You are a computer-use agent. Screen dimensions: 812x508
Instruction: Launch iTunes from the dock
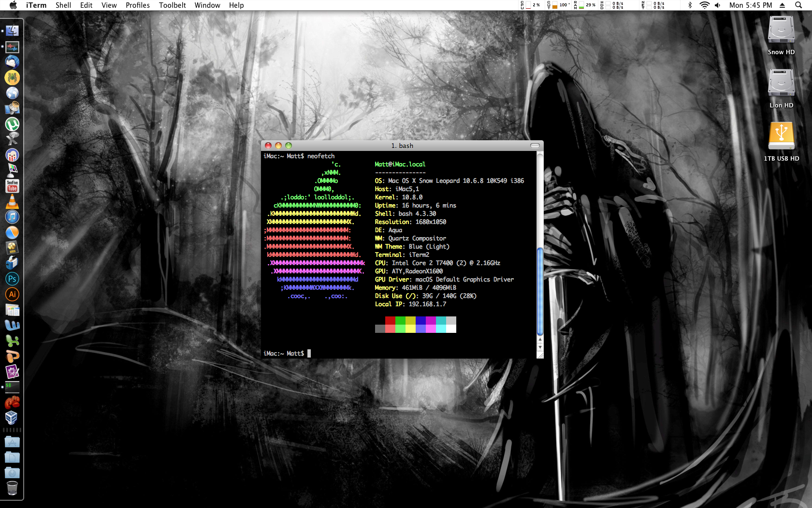click(x=12, y=217)
